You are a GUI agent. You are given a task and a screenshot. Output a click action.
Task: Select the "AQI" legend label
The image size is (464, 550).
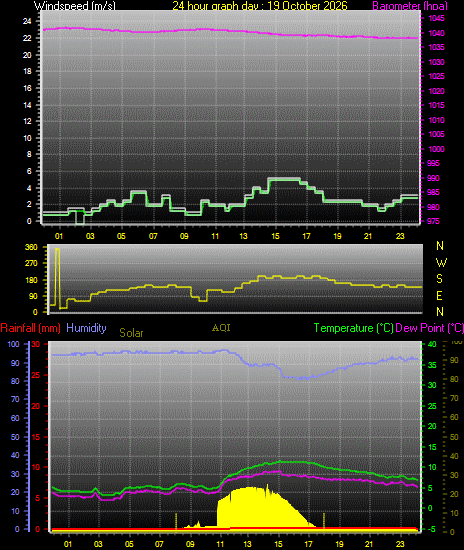221,328
